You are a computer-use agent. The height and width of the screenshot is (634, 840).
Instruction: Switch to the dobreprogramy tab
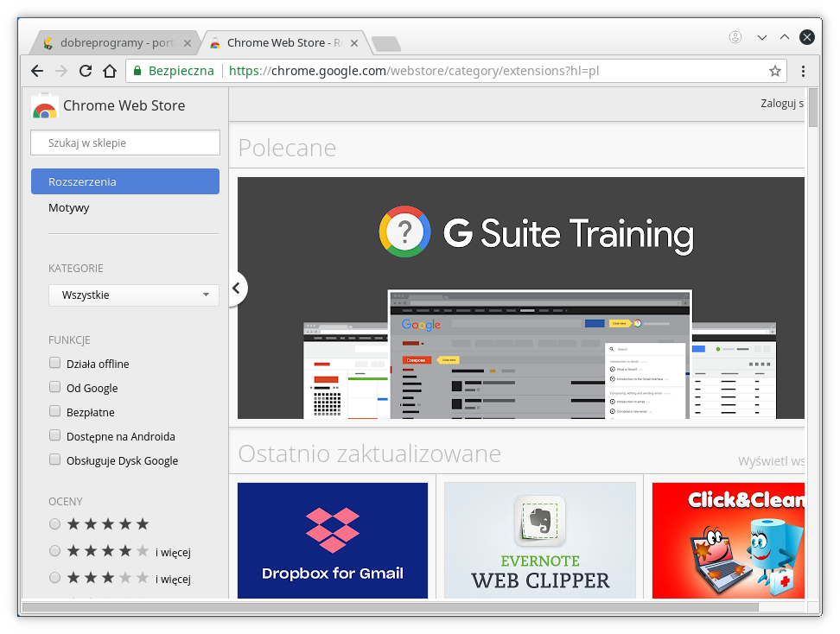112,41
